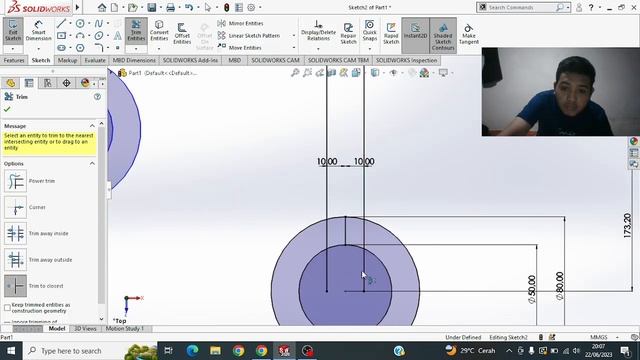Click the Rapid Sketch tool
This screenshot has height=360, width=640.
(391, 33)
